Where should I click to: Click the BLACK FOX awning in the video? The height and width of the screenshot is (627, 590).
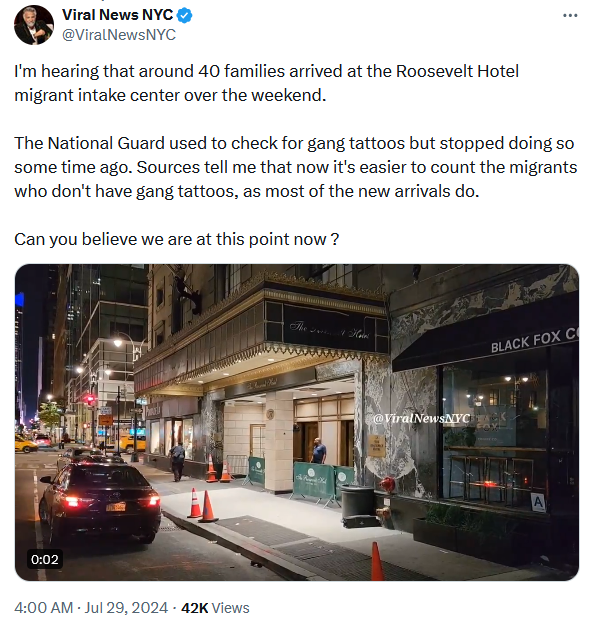[485, 334]
